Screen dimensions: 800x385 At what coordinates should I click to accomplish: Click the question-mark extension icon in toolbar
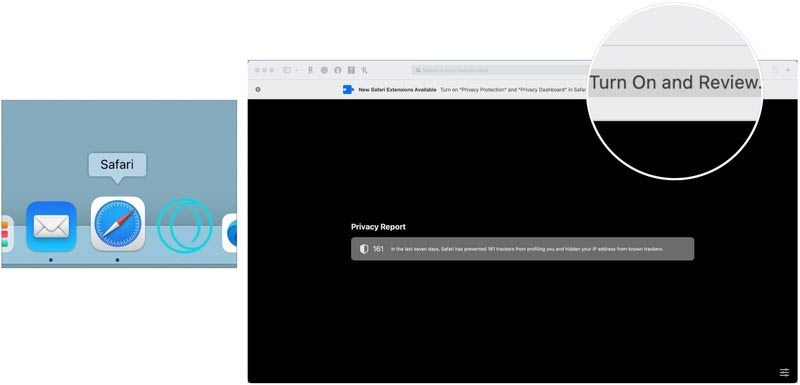click(351, 70)
